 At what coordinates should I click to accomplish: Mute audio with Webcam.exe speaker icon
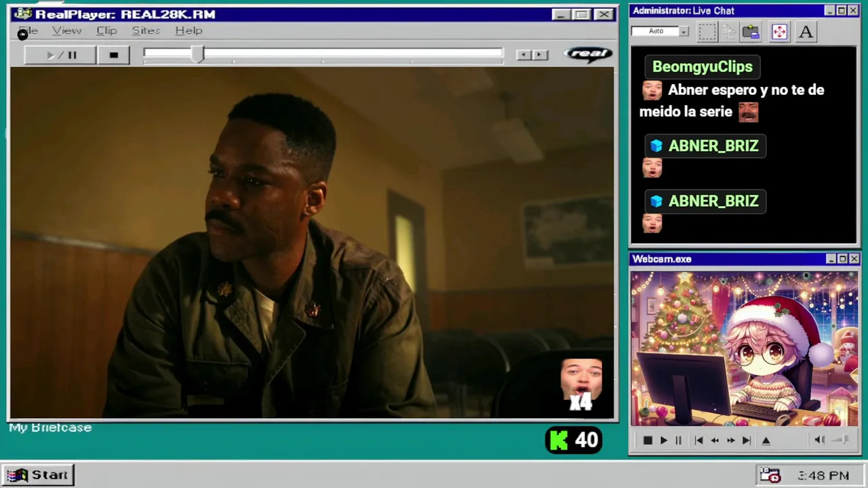click(x=819, y=440)
